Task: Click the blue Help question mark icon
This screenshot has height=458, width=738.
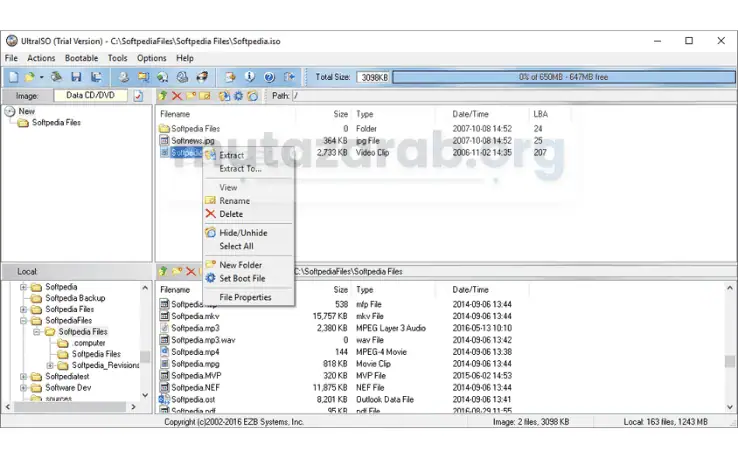Action: pos(269,77)
